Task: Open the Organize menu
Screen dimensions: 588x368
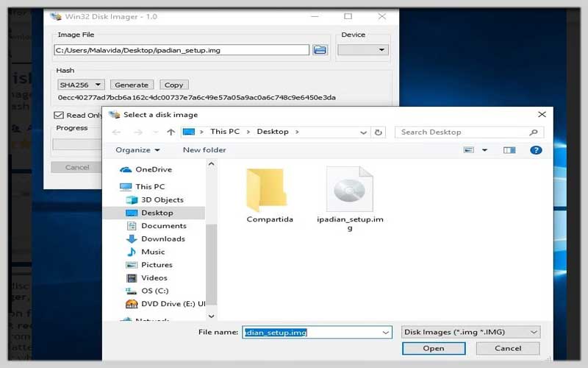Action: (137, 150)
